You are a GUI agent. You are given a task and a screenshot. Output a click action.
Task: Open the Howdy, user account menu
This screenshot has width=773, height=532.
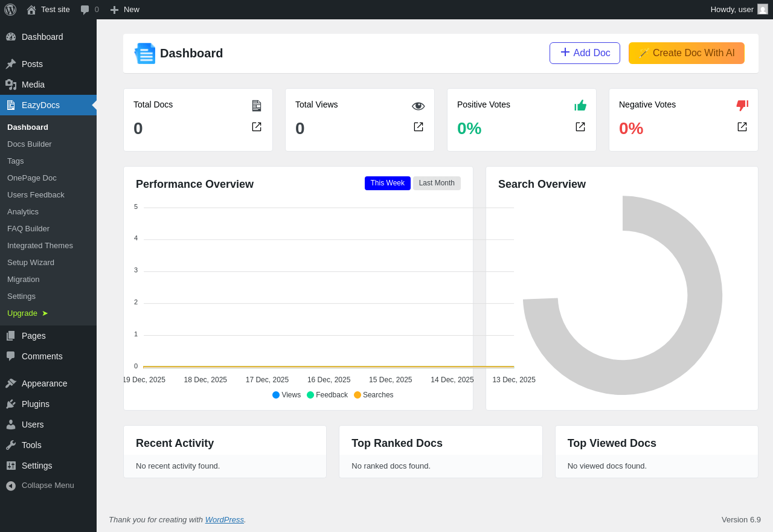739,10
